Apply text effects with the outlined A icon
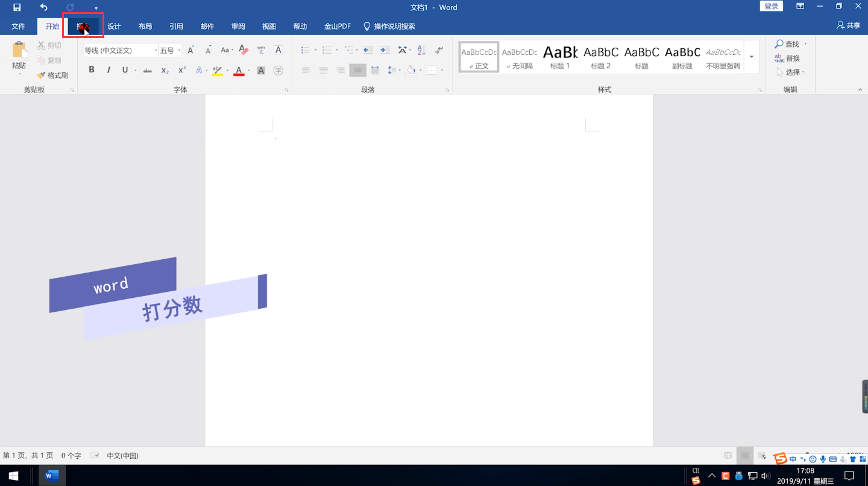The width and height of the screenshot is (868, 486). [x=199, y=71]
